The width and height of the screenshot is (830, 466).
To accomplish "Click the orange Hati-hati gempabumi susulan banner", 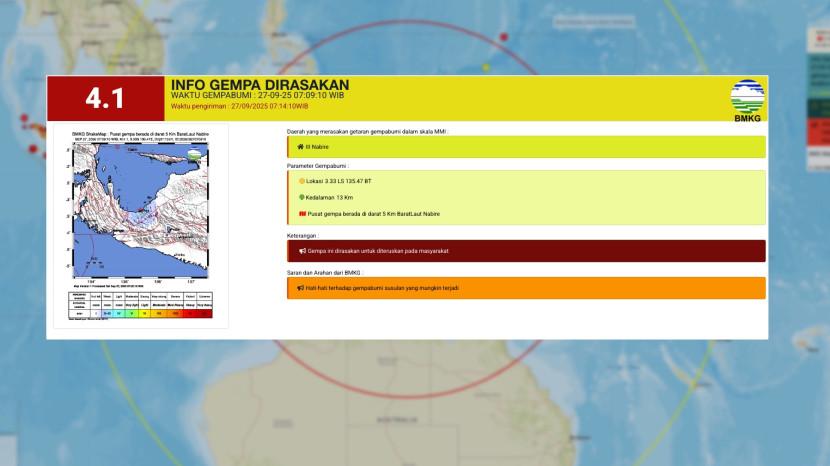I will click(x=525, y=288).
